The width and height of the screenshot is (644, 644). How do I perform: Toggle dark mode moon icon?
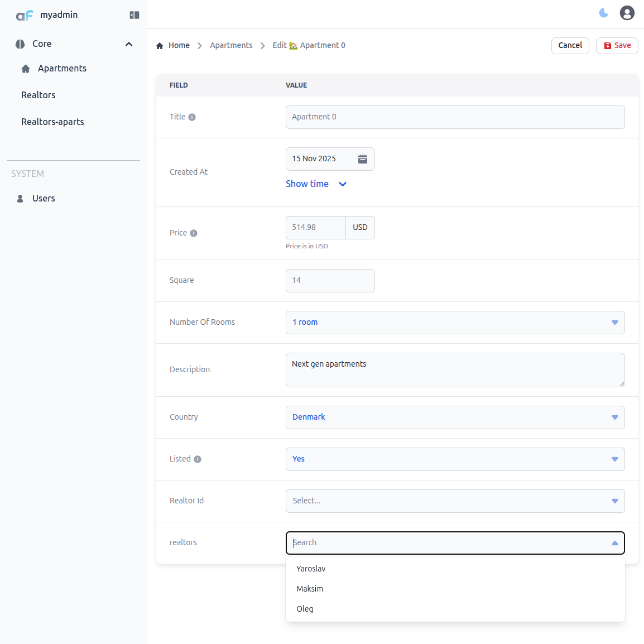(x=603, y=13)
